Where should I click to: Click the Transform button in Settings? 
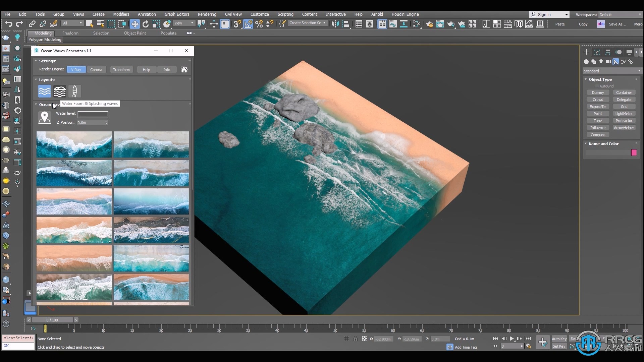121,69
